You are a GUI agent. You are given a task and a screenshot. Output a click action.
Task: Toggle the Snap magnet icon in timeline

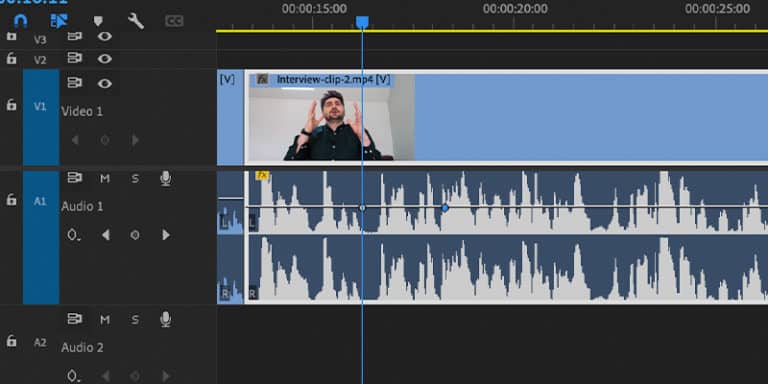(20, 21)
